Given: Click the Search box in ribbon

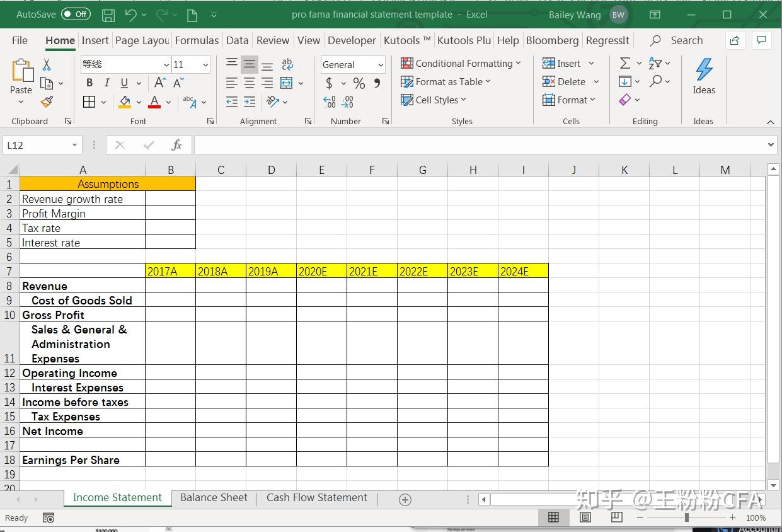Looking at the screenshot, I should pyautogui.click(x=678, y=40).
